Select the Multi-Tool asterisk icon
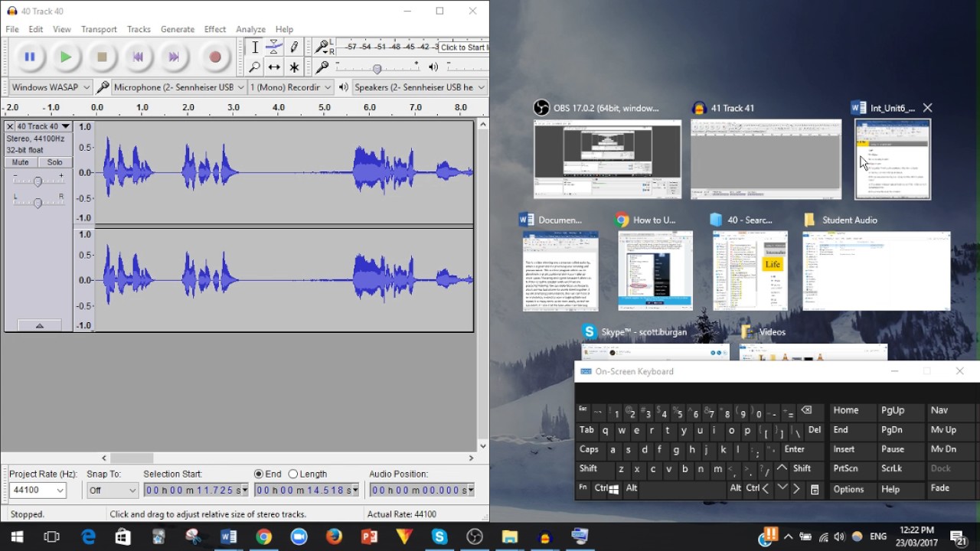Viewport: 980px width, 551px height. (294, 67)
